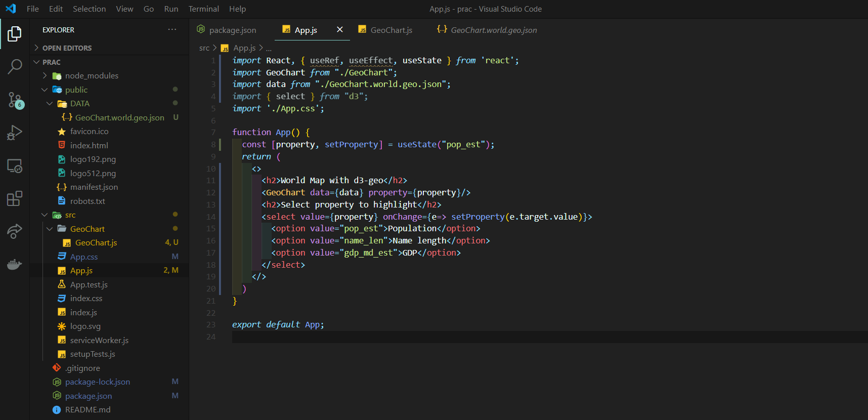Viewport: 868px width, 420px height.
Task: Expand the Open Editors section
Action: pyautogui.click(x=67, y=48)
